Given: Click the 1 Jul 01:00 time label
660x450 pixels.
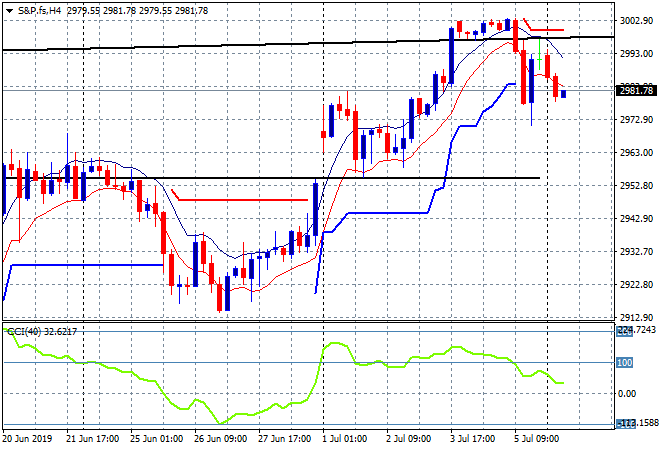Looking at the screenshot, I should (345, 439).
